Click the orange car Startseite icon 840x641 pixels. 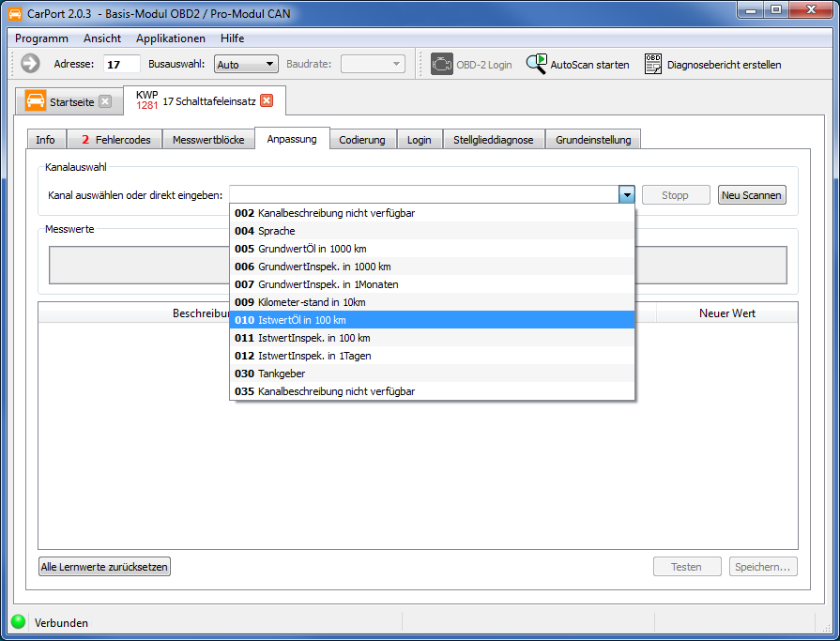pyautogui.click(x=36, y=101)
